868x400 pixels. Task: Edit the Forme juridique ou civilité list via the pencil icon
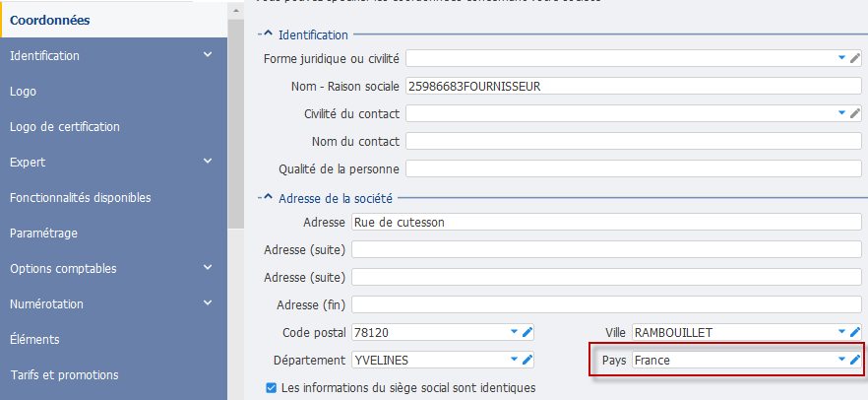pyautogui.click(x=855, y=57)
